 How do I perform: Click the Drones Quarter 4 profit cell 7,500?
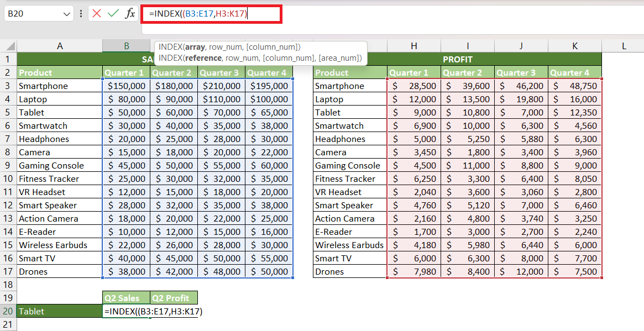[574, 271]
